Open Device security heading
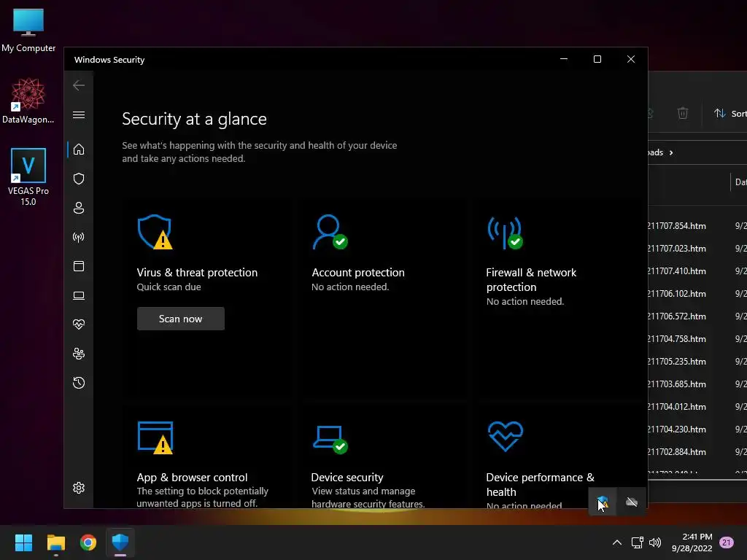The height and width of the screenshot is (560, 747). pyautogui.click(x=347, y=477)
